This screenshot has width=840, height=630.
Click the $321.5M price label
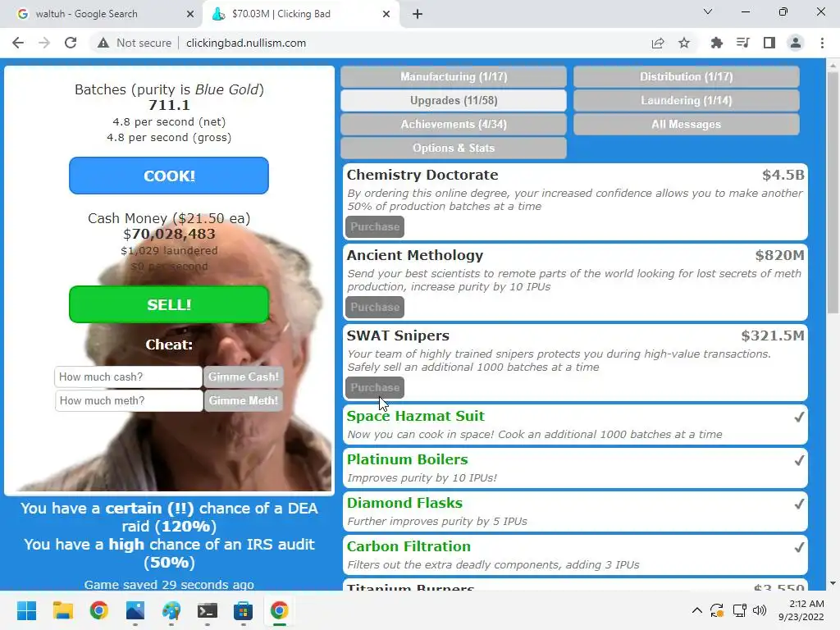773,336
